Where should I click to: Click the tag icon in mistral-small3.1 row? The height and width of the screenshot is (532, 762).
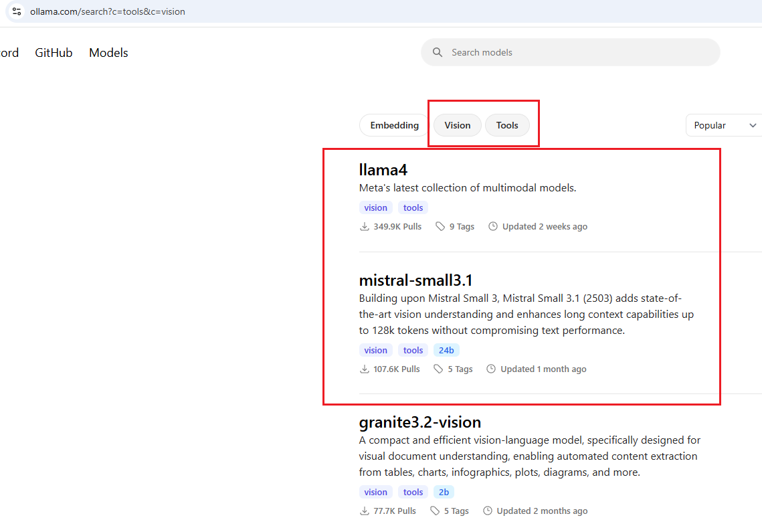click(438, 369)
